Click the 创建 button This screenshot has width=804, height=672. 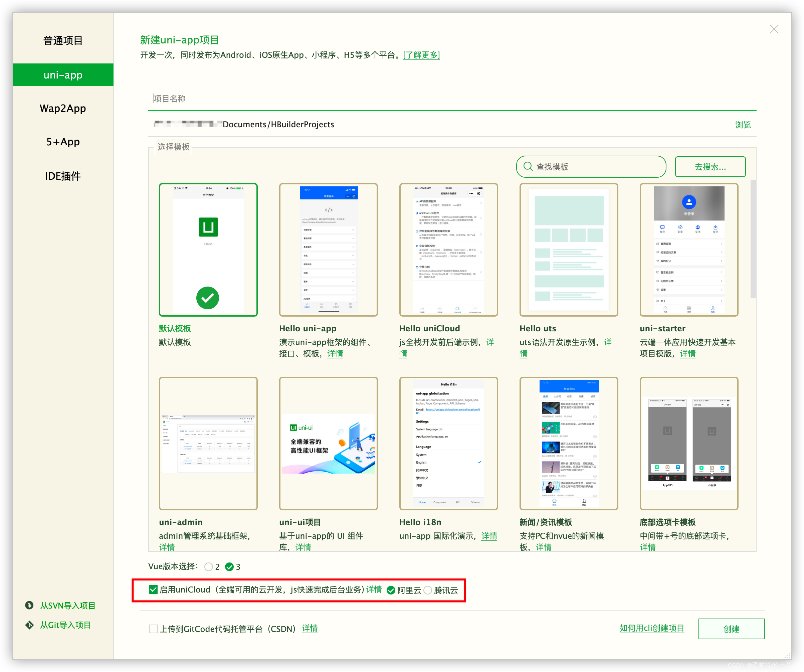731,629
